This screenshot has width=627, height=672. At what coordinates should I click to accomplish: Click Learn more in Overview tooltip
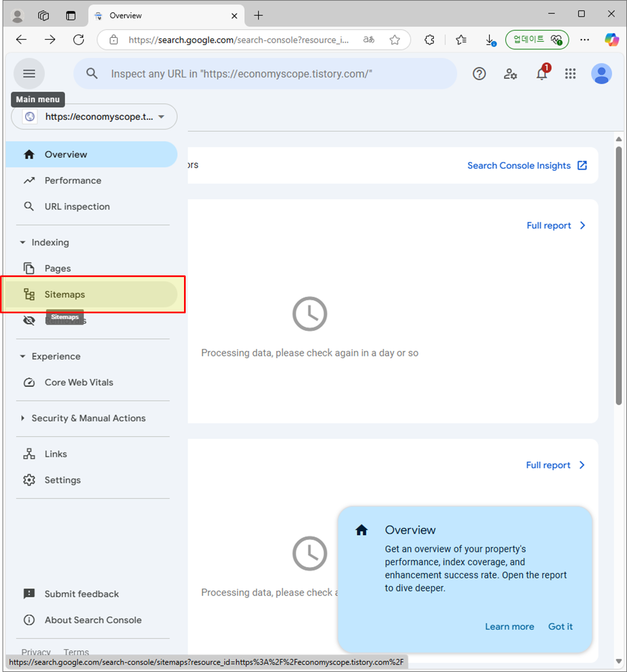coord(509,627)
